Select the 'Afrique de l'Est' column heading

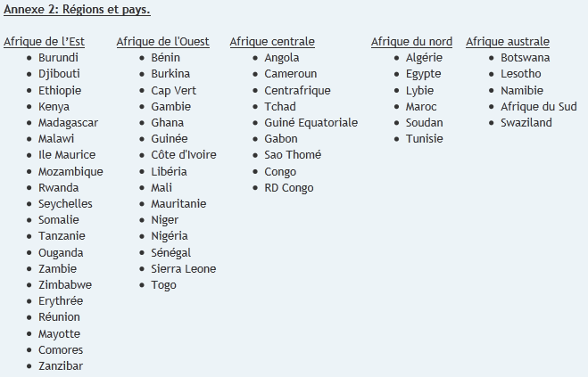click(x=45, y=42)
